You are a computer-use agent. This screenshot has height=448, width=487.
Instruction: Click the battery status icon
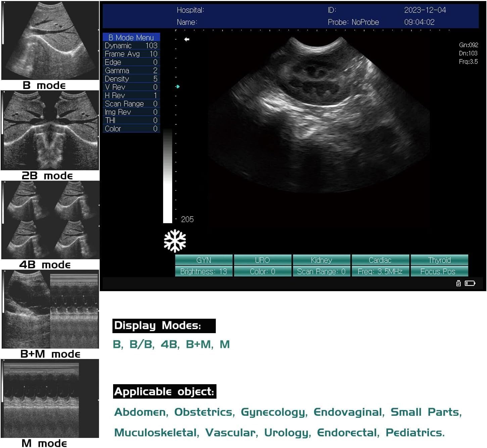[470, 283]
